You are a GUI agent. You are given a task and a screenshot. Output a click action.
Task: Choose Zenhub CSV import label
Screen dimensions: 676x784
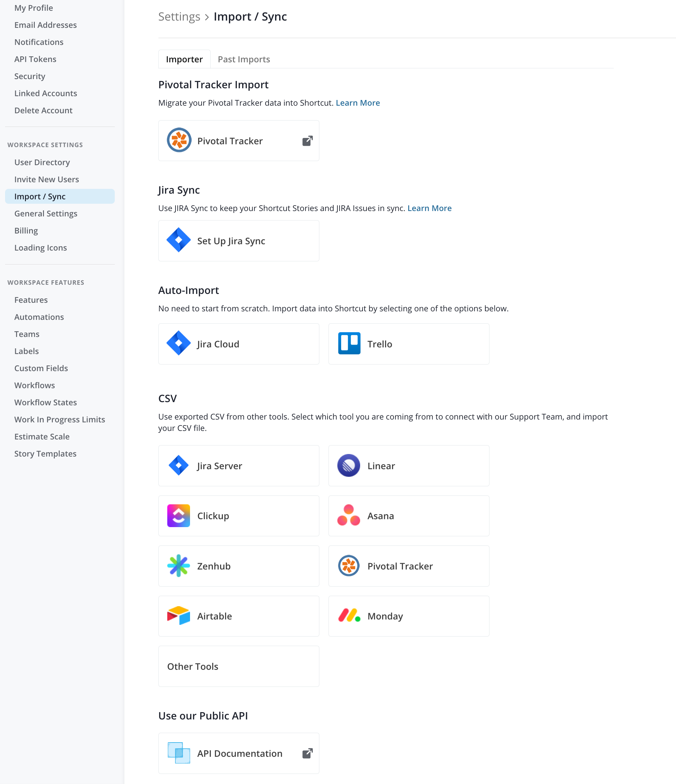pyautogui.click(x=214, y=566)
